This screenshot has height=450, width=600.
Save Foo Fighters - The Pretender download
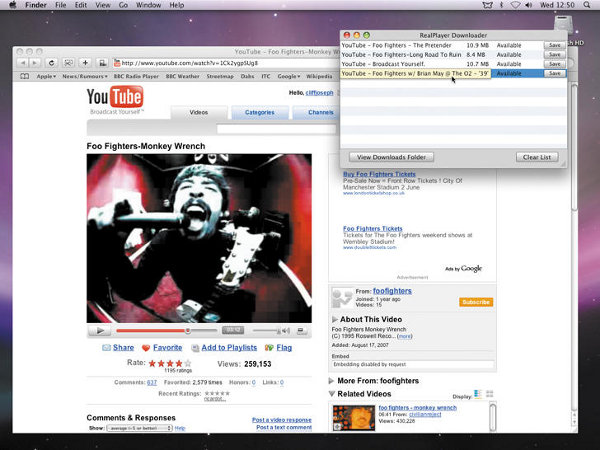click(554, 45)
